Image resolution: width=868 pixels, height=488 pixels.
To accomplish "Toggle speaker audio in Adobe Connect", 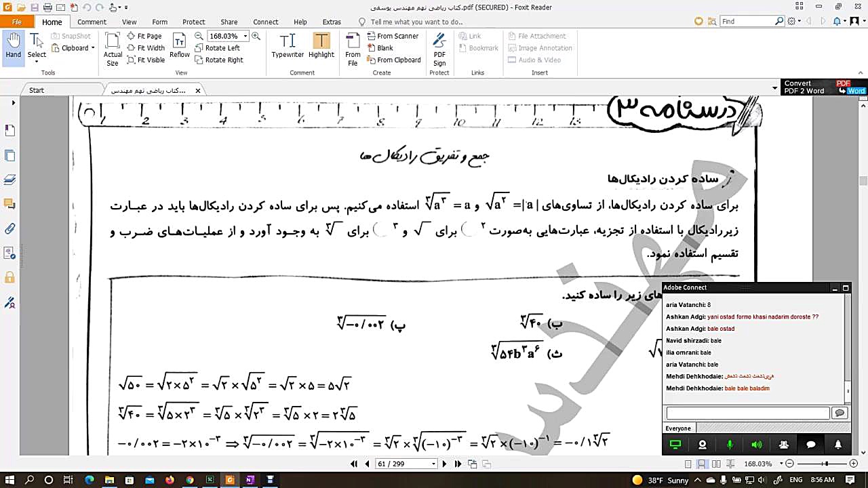I will tap(757, 445).
